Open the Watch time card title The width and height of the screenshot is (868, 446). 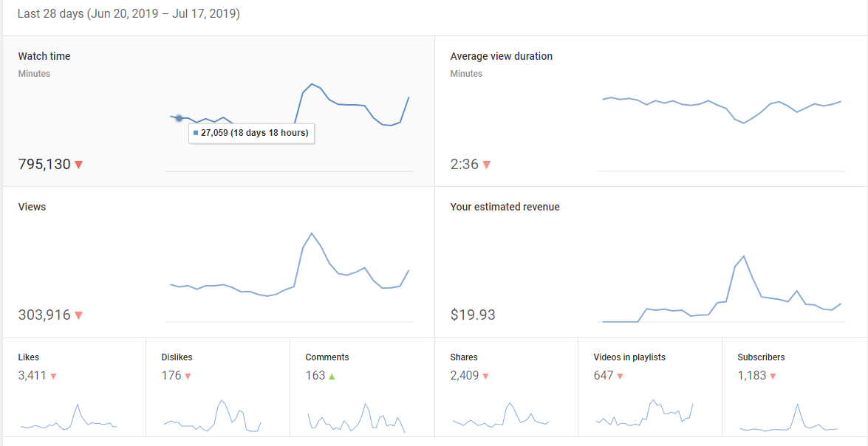(44, 56)
